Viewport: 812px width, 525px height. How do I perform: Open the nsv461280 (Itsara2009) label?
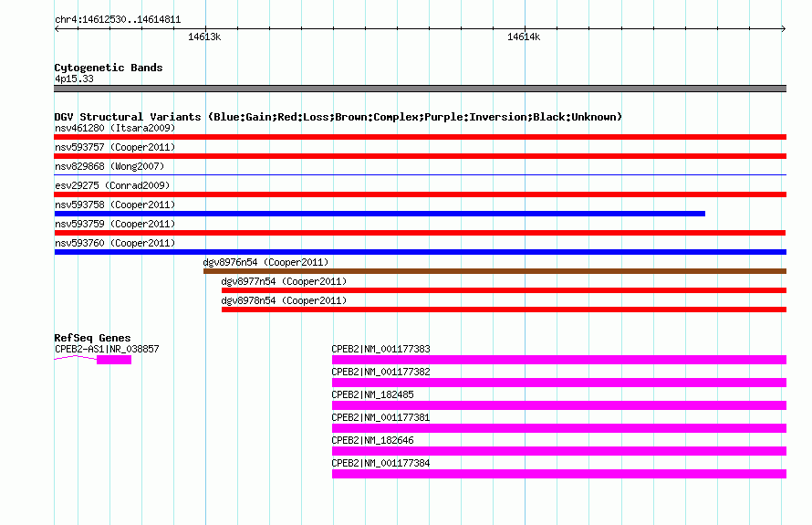[115, 128]
